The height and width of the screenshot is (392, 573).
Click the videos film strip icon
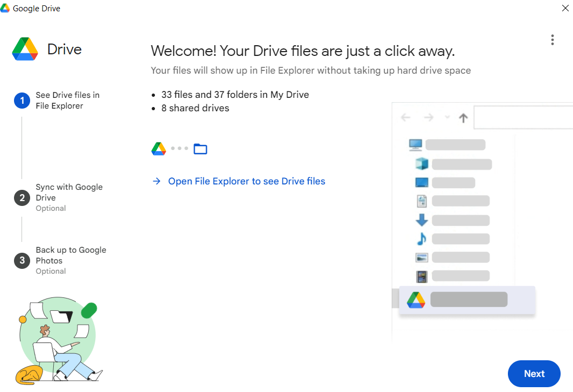[422, 276]
